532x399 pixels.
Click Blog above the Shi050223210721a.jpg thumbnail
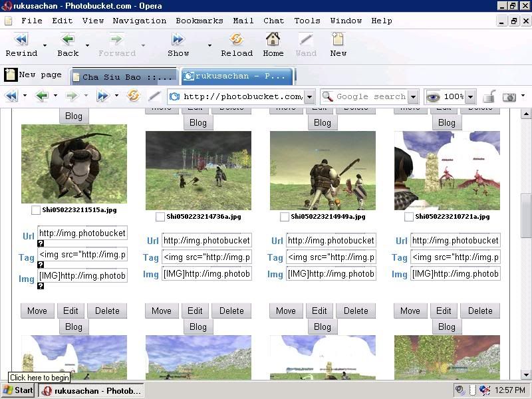(x=446, y=122)
